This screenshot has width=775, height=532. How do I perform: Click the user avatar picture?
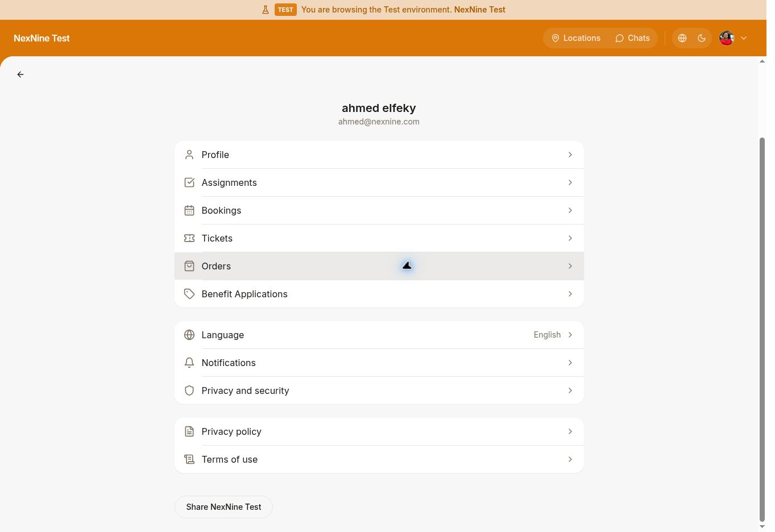pos(727,38)
